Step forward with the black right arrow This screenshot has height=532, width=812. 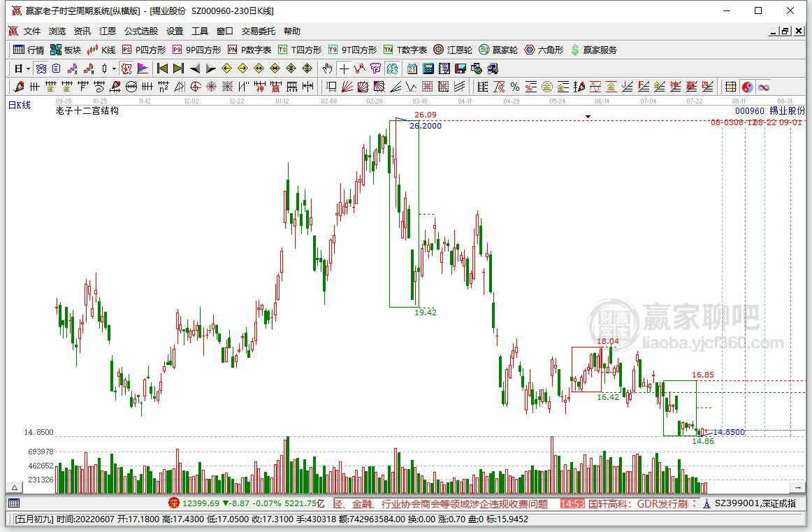point(211,69)
